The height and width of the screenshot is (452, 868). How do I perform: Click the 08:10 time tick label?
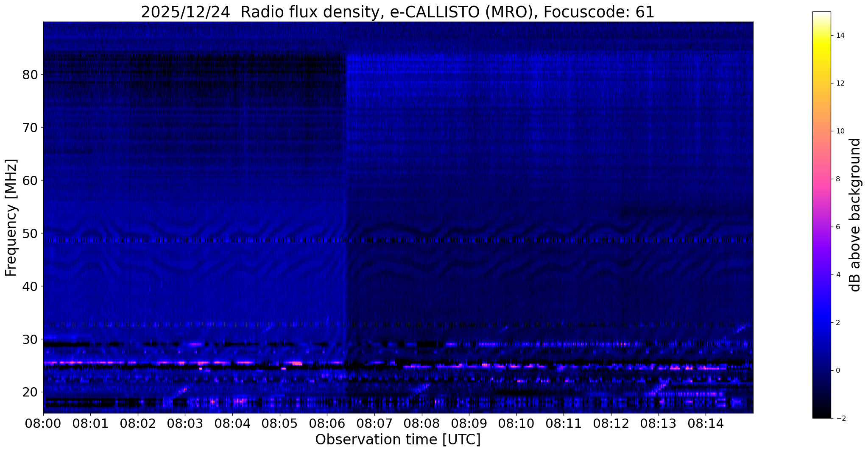516,424
